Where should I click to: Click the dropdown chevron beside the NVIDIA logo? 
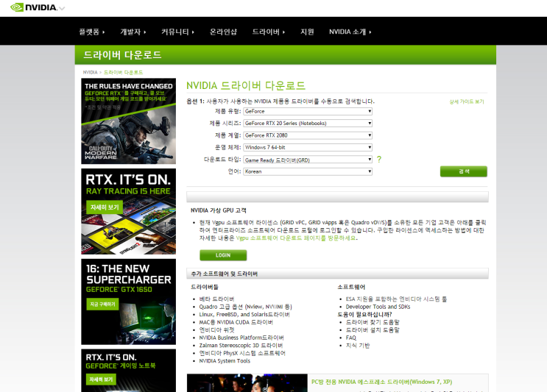click(x=62, y=8)
